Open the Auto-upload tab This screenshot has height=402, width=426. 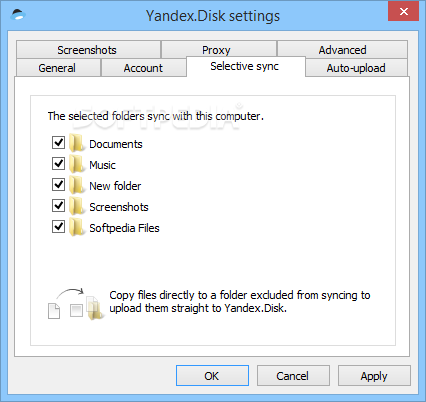[x=356, y=68]
